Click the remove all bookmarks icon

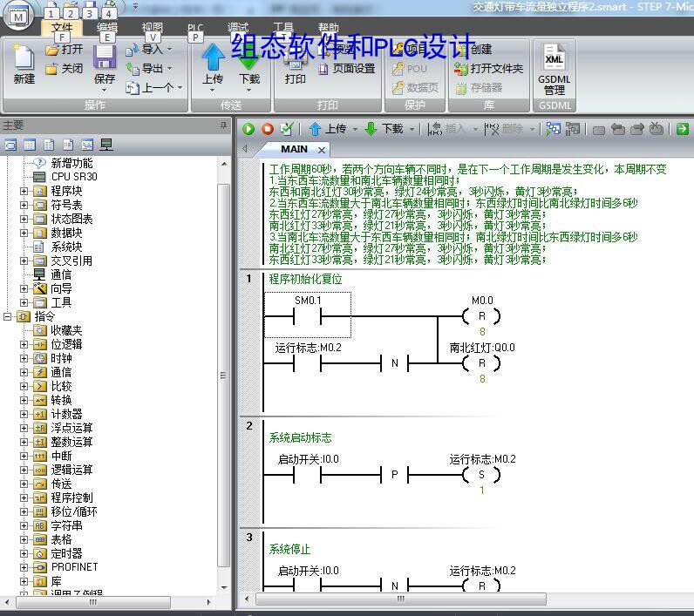[x=657, y=129]
